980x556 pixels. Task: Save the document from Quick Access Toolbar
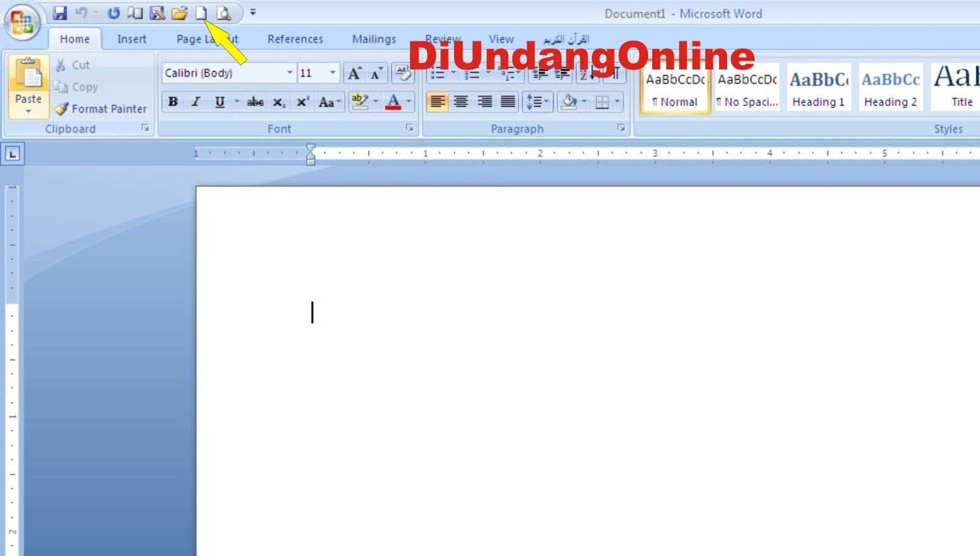[59, 13]
